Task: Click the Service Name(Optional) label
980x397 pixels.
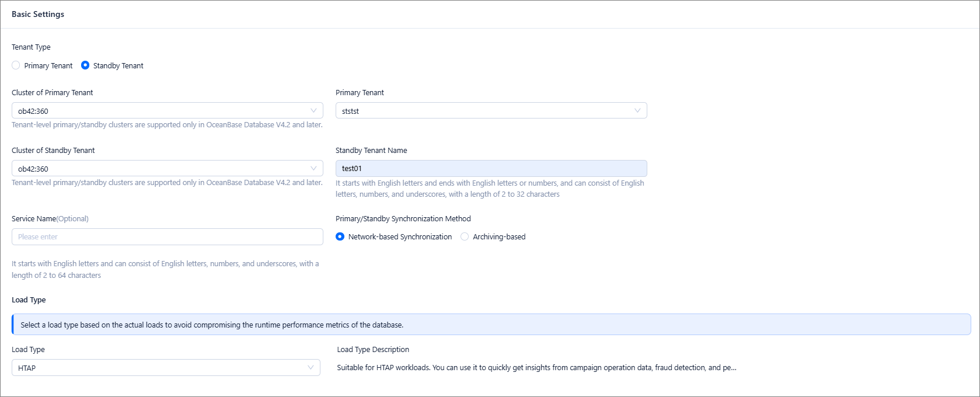Action: pyautogui.click(x=50, y=218)
